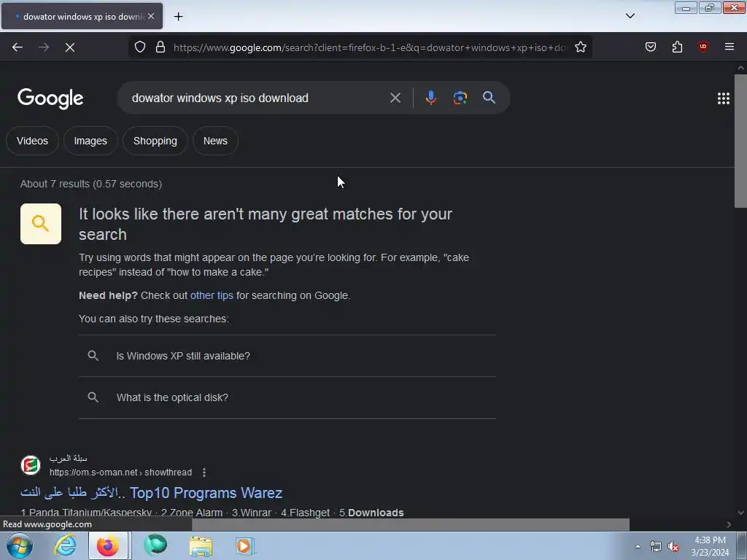The height and width of the screenshot is (560, 747).
Task: Open the green globe taskbar app
Action: tap(155, 545)
